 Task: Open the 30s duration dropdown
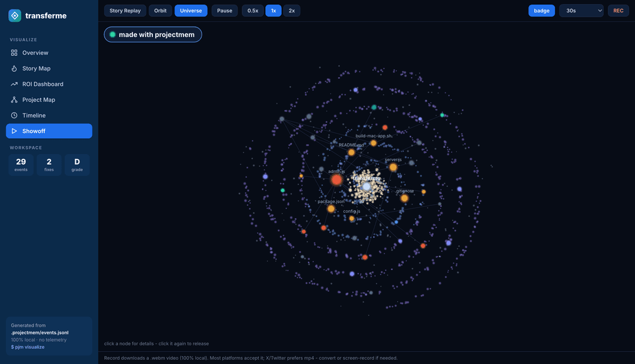coord(581,11)
